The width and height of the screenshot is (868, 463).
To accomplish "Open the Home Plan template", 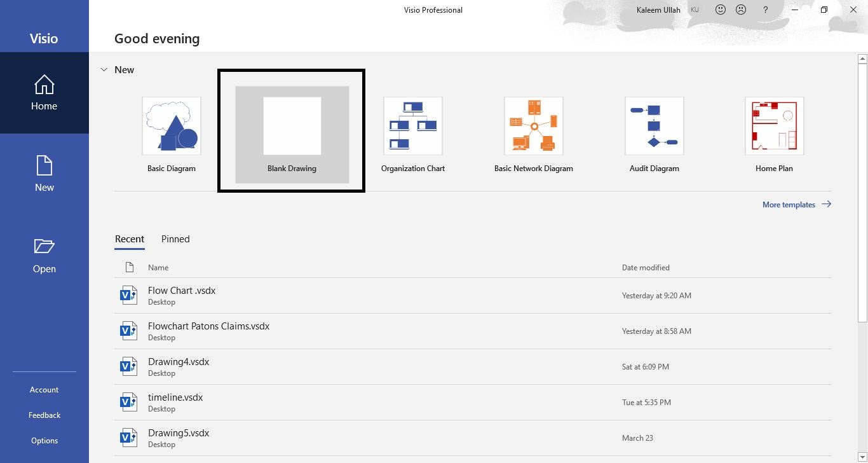I will [x=774, y=132].
